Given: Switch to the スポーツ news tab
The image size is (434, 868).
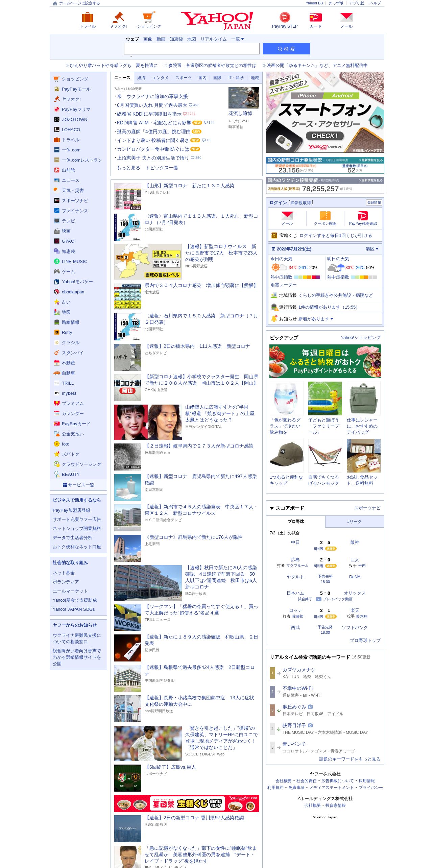Looking at the screenshot, I should coord(183,78).
